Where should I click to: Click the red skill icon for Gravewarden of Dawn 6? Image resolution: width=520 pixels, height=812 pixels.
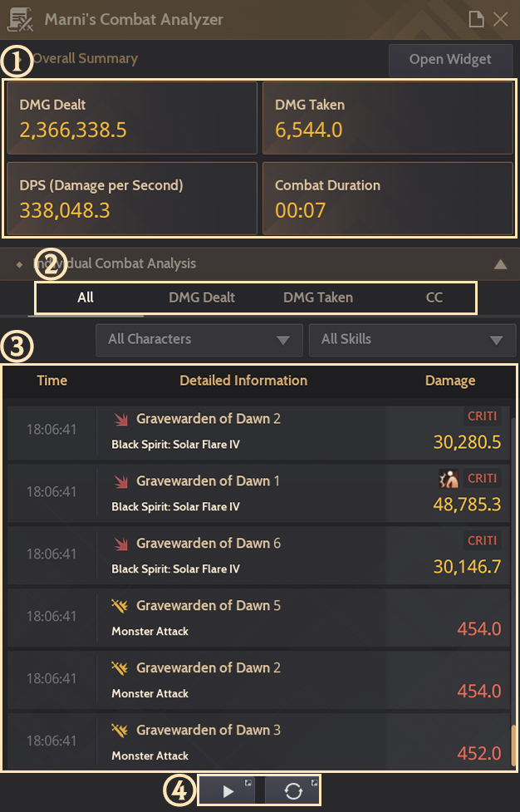[120, 544]
